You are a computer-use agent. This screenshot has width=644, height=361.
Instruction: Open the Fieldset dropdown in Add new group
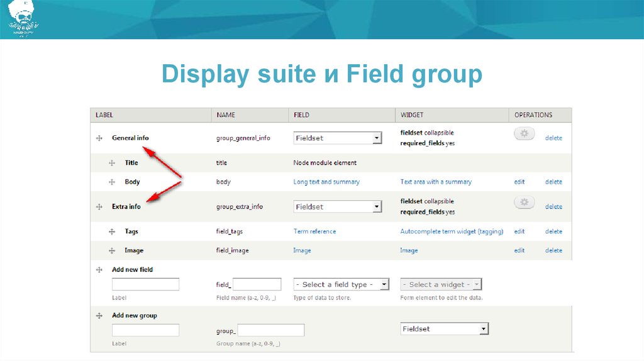pos(444,329)
